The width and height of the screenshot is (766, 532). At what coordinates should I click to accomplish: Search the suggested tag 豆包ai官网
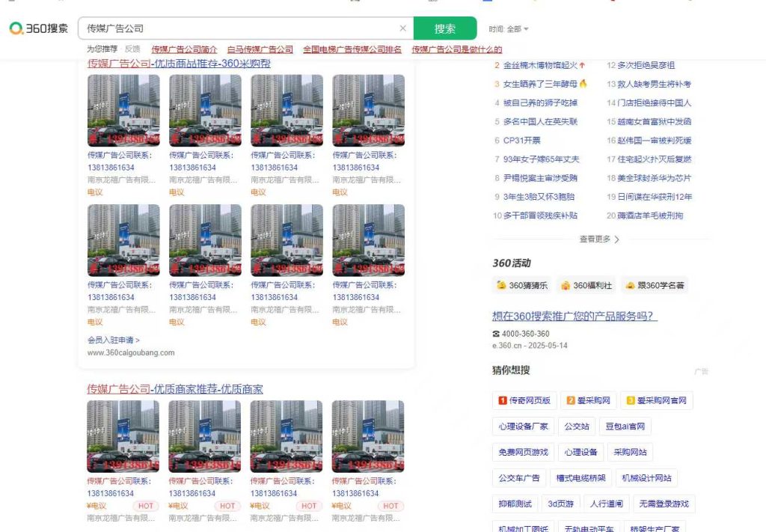[x=625, y=426]
